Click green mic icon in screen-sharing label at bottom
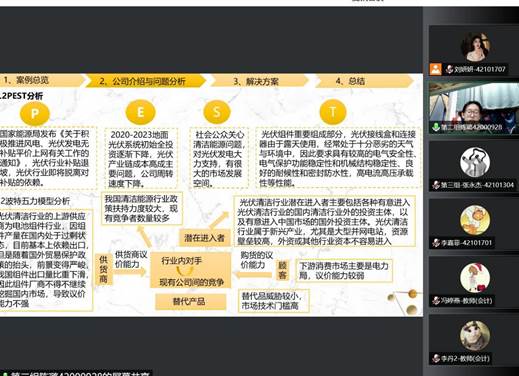 pyautogui.click(x=5, y=374)
